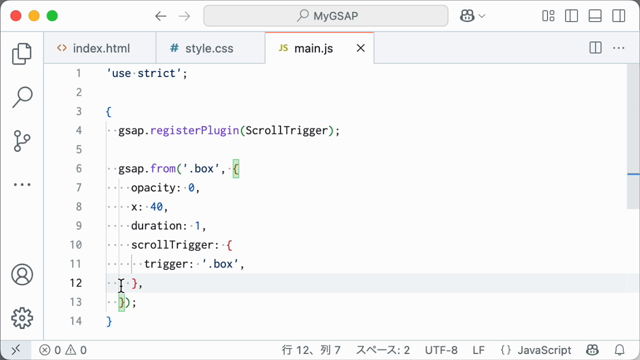Open the Explorer view in activity bar

pyautogui.click(x=22, y=53)
